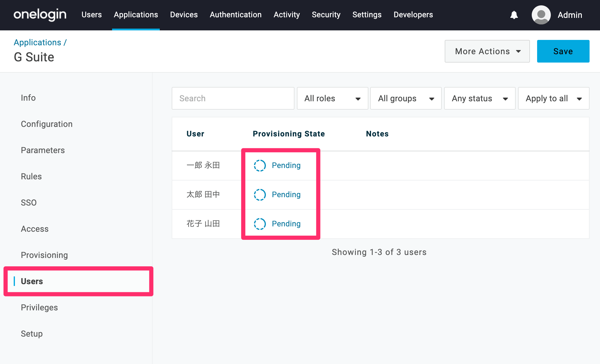This screenshot has width=600, height=364.
Task: Select user row 一郎 永田
Action: click(381, 166)
